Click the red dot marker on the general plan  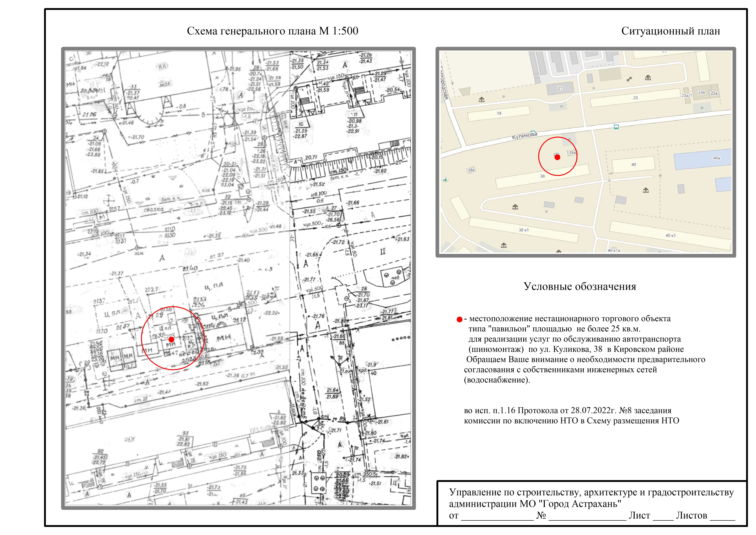[171, 339]
